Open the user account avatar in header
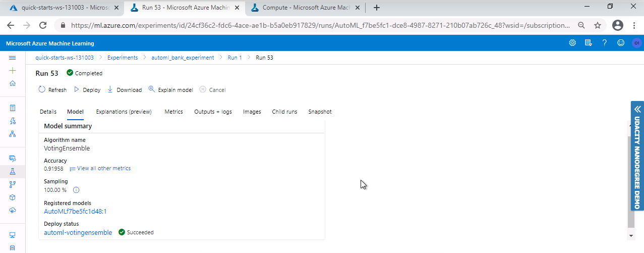 637,43
